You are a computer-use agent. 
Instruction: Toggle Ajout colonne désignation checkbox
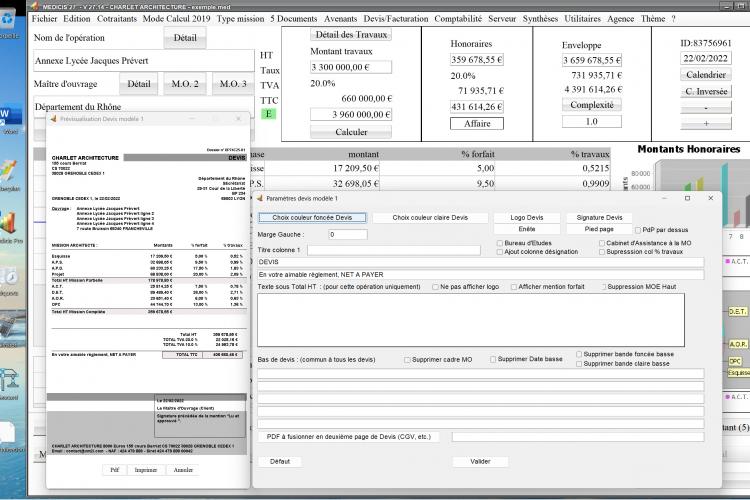(x=500, y=252)
